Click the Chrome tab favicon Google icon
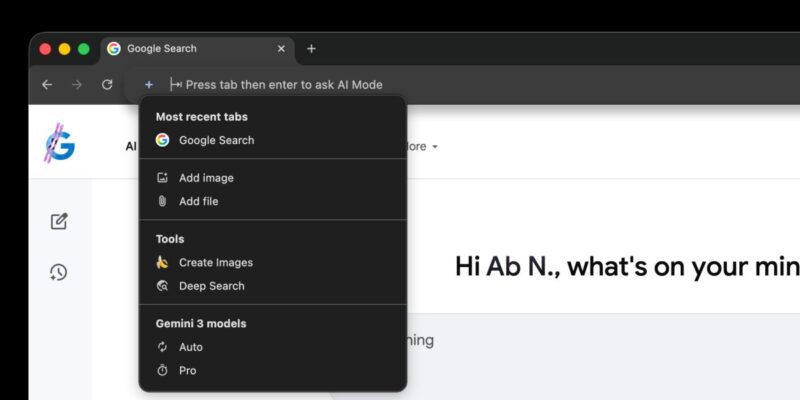 114,48
